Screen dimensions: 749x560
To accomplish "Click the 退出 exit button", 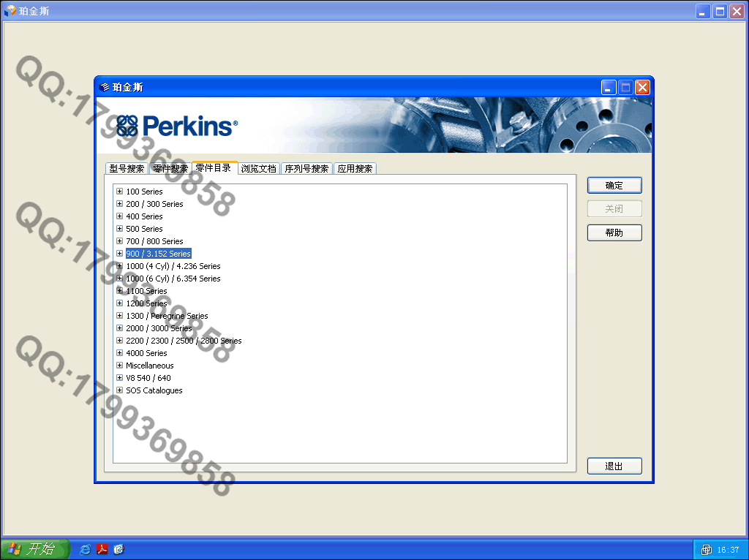I will pyautogui.click(x=614, y=466).
